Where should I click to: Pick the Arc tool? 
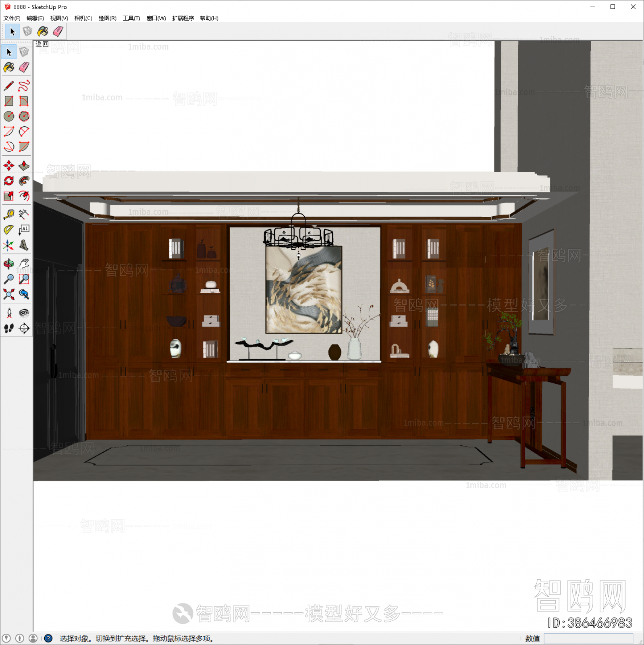(9, 131)
